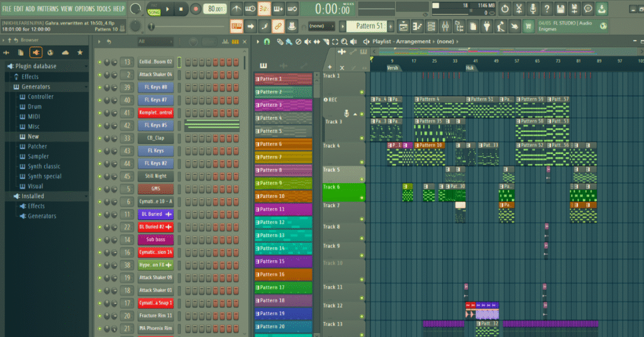Click the microphone one-click recording icon
Viewport: 644px width, 337px height.
(533, 9)
